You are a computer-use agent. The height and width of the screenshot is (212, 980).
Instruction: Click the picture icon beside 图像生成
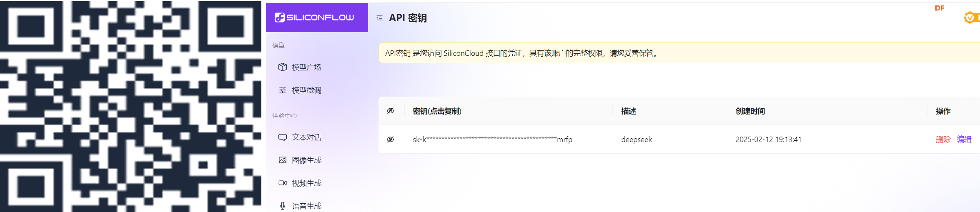(x=283, y=160)
